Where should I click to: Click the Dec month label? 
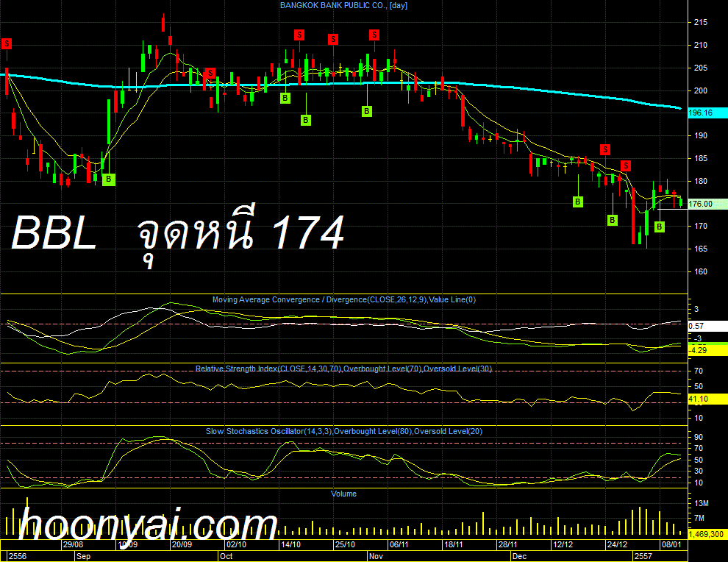point(519,556)
